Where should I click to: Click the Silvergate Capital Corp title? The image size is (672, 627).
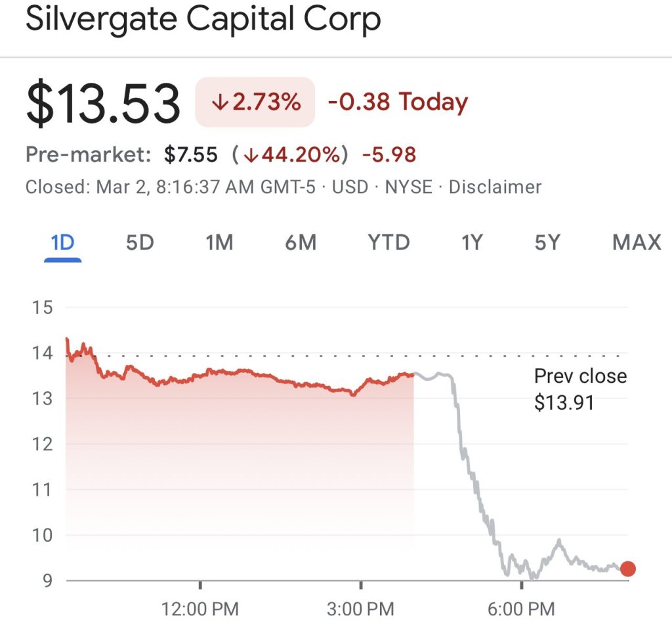point(203,20)
